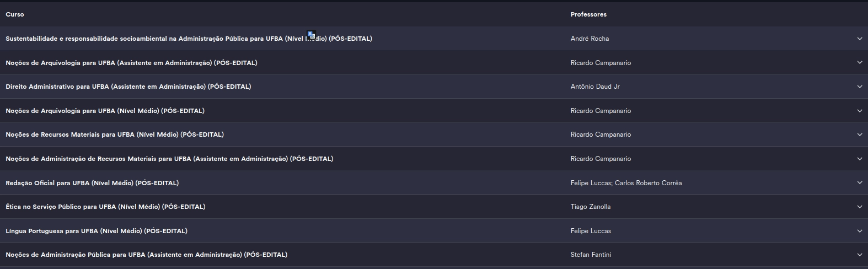
Task: Click professor name André Rocha
Action: click(590, 39)
